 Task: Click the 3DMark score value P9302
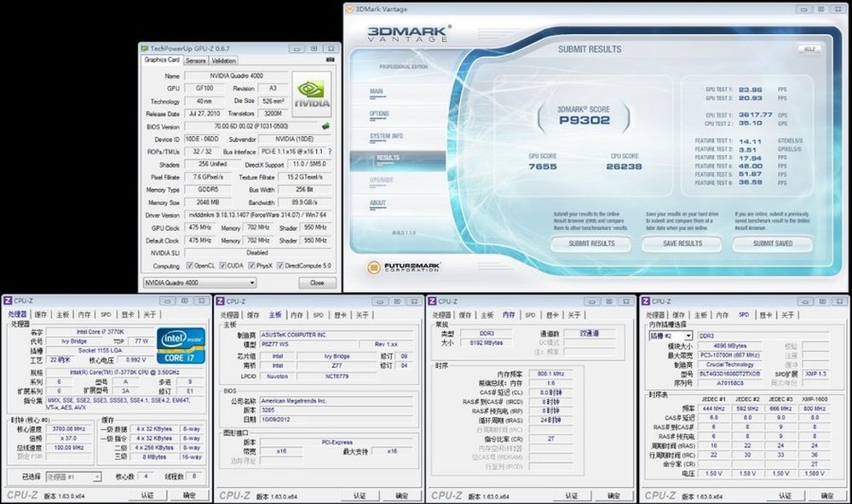coord(584,121)
